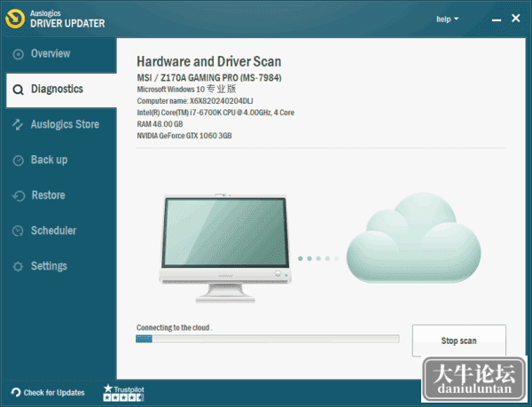Click the Back up clock icon

[x=18, y=160]
